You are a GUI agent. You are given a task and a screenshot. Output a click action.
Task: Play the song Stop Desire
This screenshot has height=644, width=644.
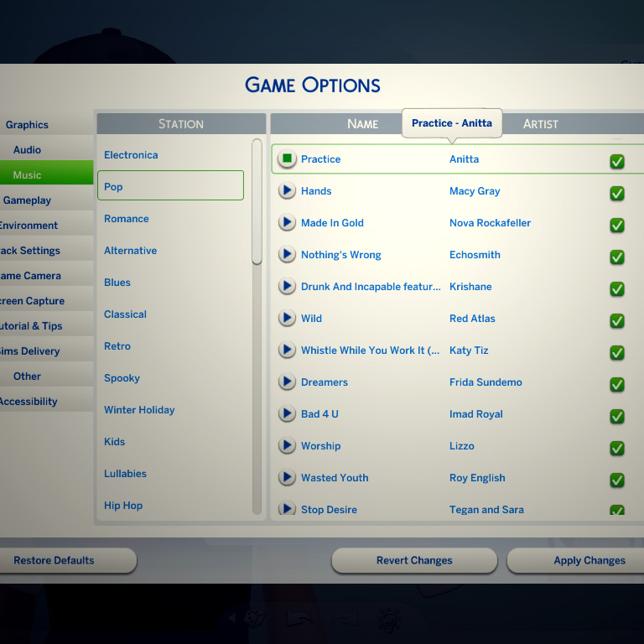click(x=287, y=508)
